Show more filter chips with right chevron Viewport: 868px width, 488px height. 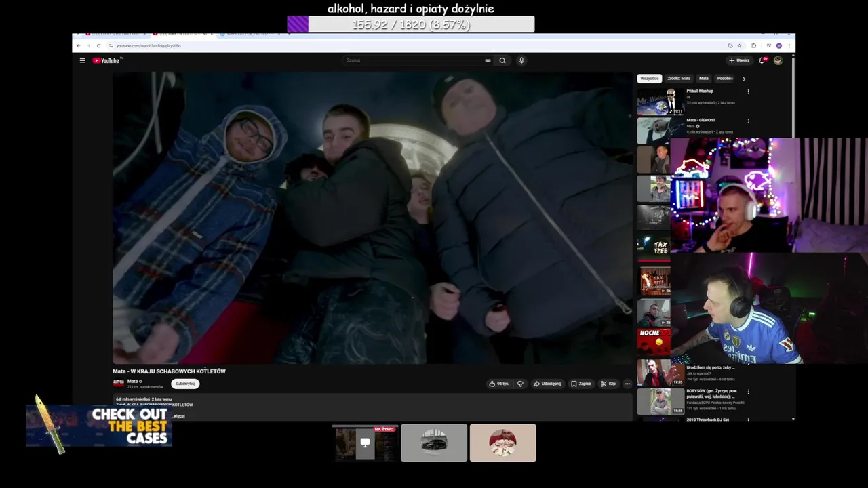(x=744, y=79)
